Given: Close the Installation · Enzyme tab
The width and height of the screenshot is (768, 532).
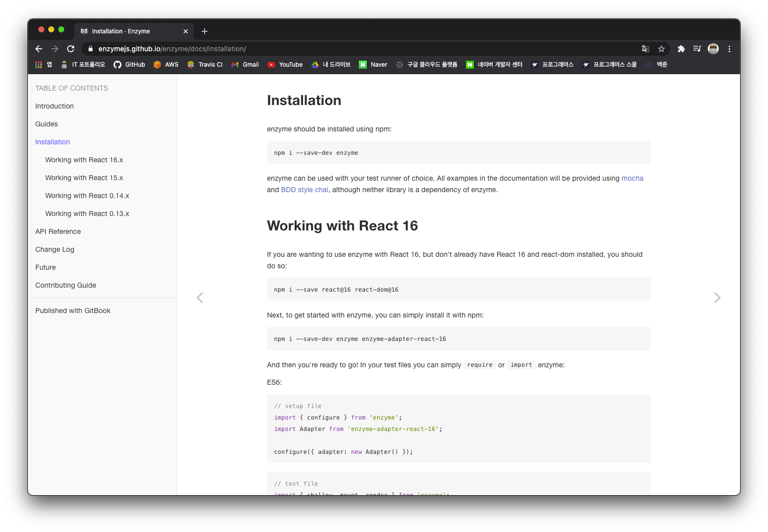Looking at the screenshot, I should click(186, 31).
